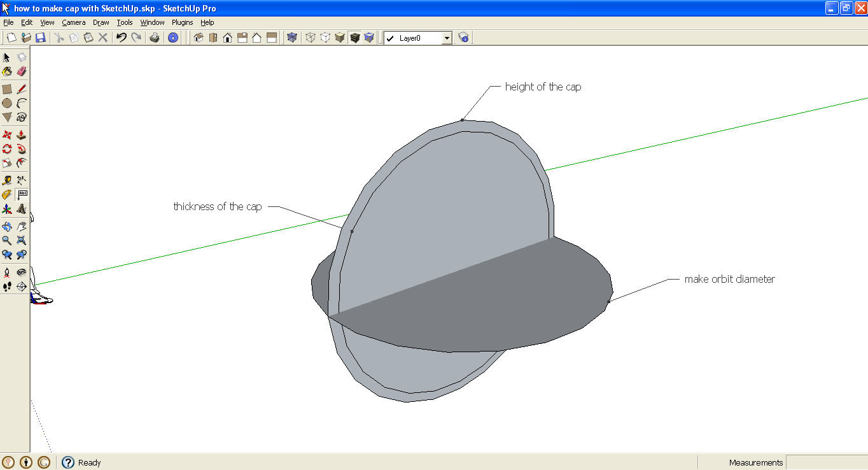Enable X-ray face style

tap(292, 38)
